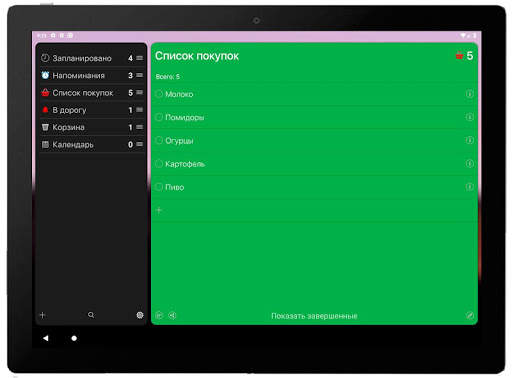
Task: Click the drag handle on Список покупок row
Action: coord(140,92)
